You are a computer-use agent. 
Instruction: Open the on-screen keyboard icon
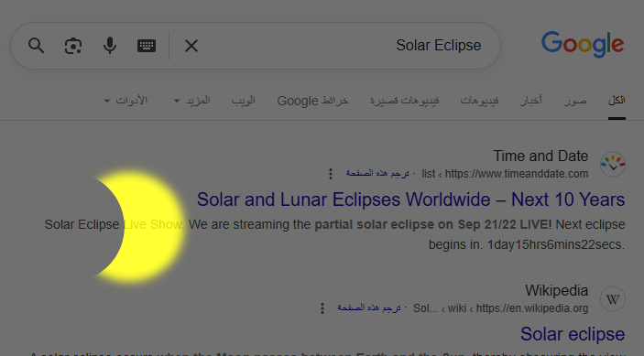(x=147, y=46)
